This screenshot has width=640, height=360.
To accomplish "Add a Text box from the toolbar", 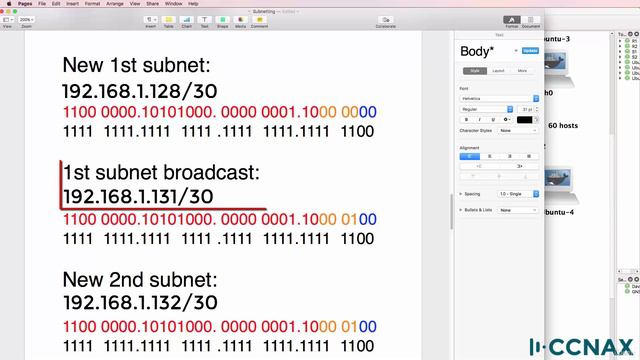I will coord(204,20).
